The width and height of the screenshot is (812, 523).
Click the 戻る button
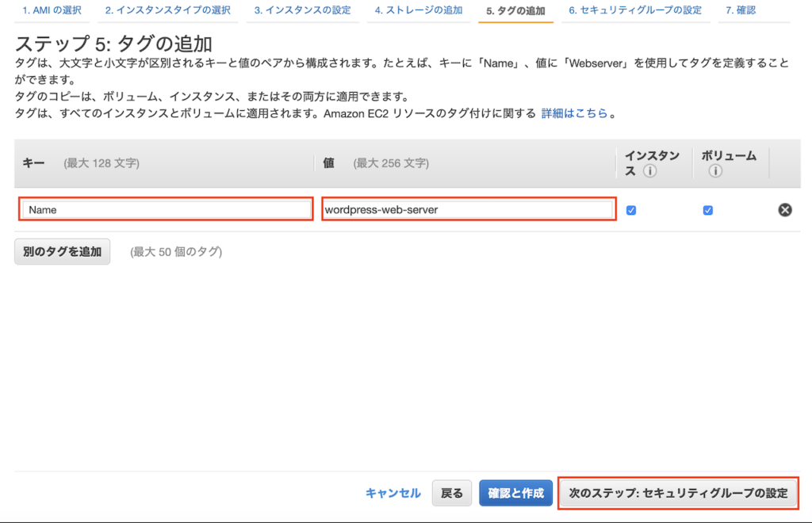[451, 493]
